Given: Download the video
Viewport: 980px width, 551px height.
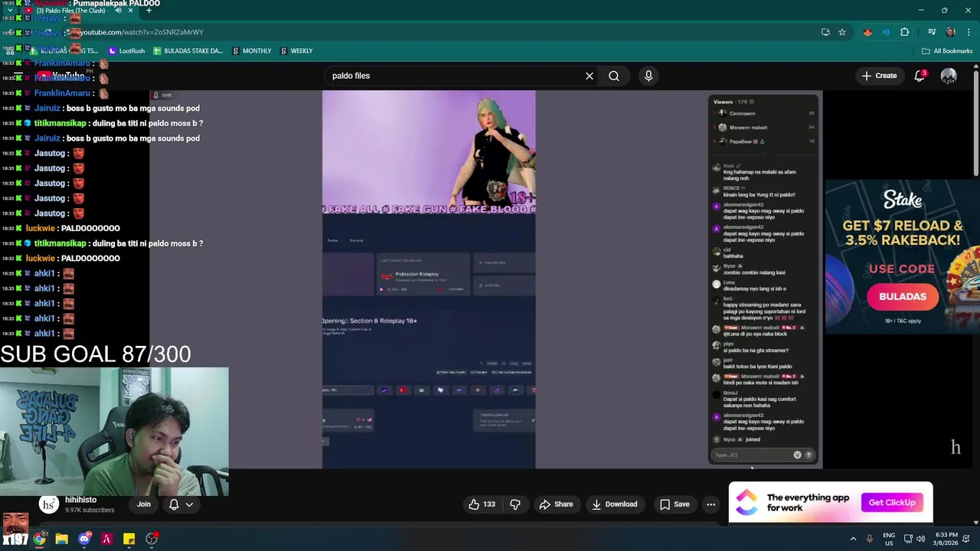Looking at the screenshot, I should point(615,504).
